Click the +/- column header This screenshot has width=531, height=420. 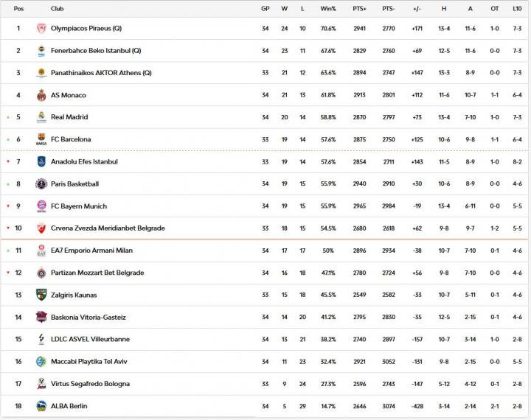click(x=417, y=9)
